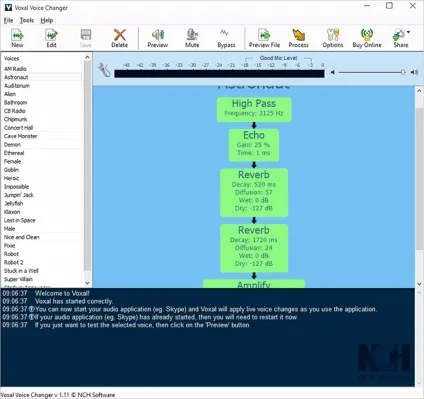This screenshot has width=424, height=399.
Task: Click the microphone icon beside level meter
Action: pyautogui.click(x=104, y=70)
